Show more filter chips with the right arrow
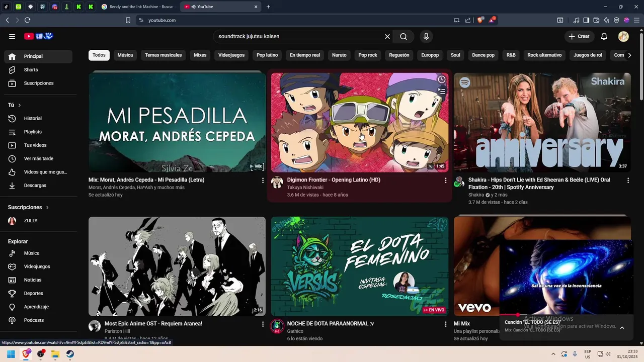This screenshot has width=644, height=362. [629, 55]
